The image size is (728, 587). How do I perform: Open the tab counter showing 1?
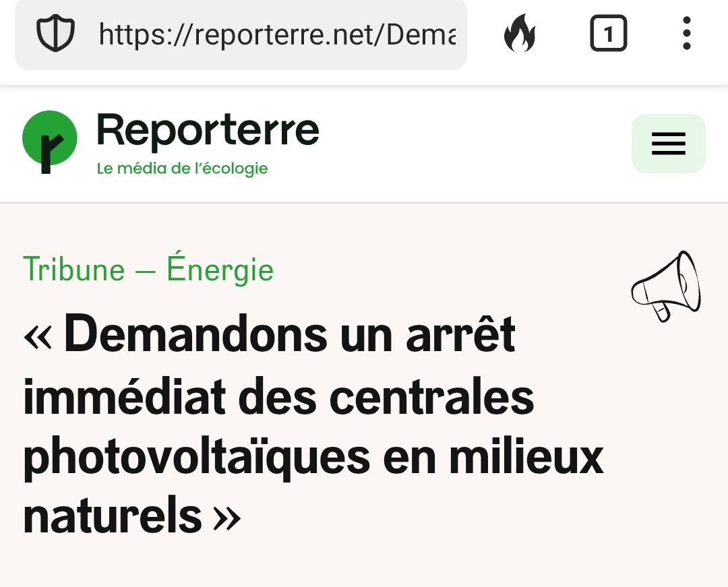click(x=608, y=34)
